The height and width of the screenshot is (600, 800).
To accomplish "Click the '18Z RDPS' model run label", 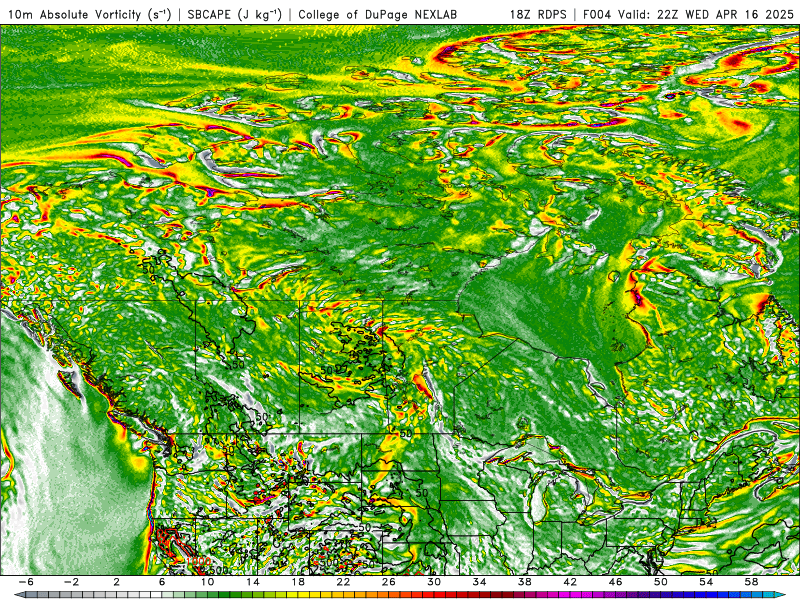I will tap(538, 14).
